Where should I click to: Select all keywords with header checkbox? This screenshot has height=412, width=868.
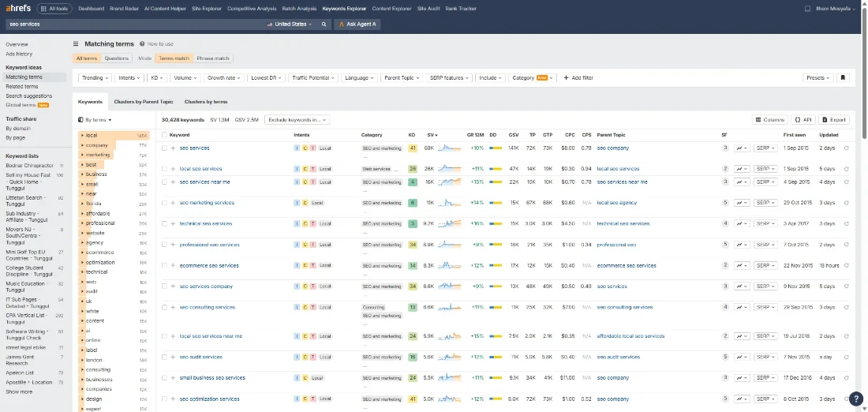pos(164,134)
